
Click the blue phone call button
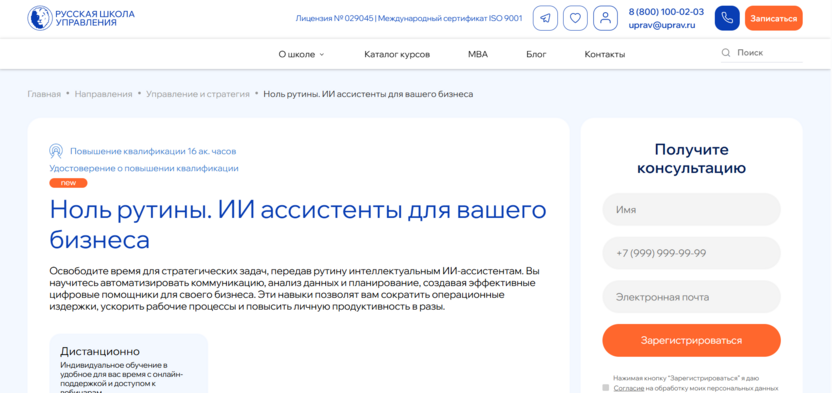[727, 18]
